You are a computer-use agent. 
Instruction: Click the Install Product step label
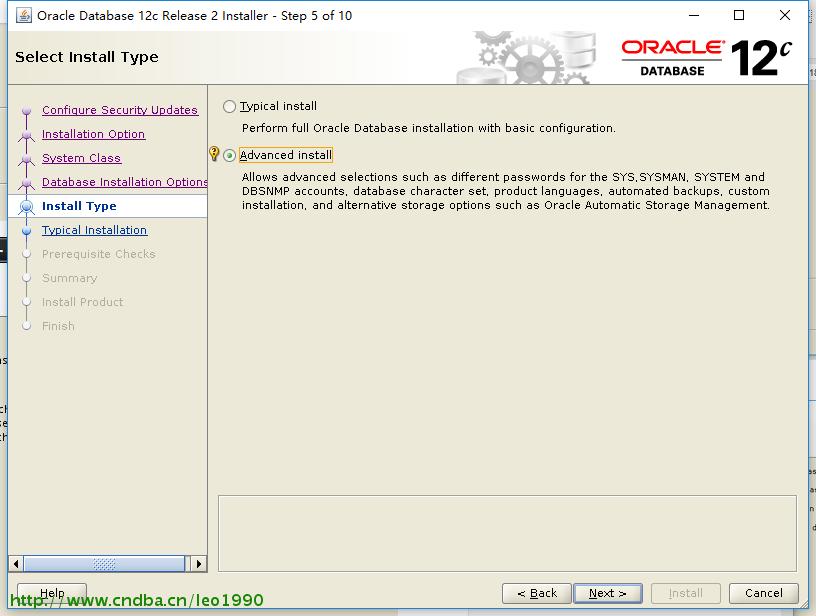[83, 302]
